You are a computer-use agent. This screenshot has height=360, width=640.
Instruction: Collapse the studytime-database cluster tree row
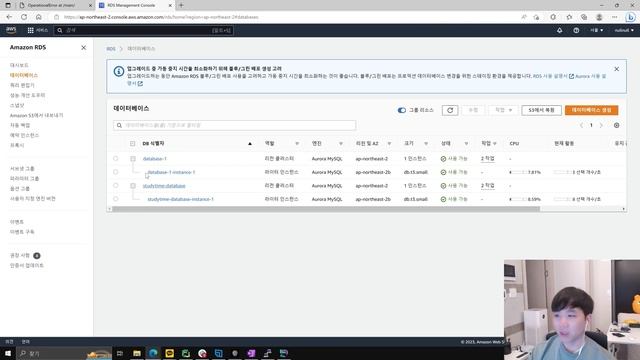[x=133, y=186]
